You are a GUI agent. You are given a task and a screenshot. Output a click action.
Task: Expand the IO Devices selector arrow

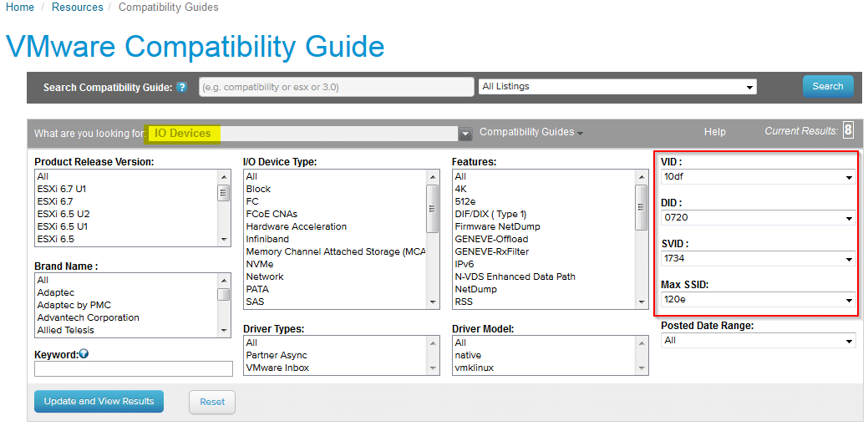(465, 134)
